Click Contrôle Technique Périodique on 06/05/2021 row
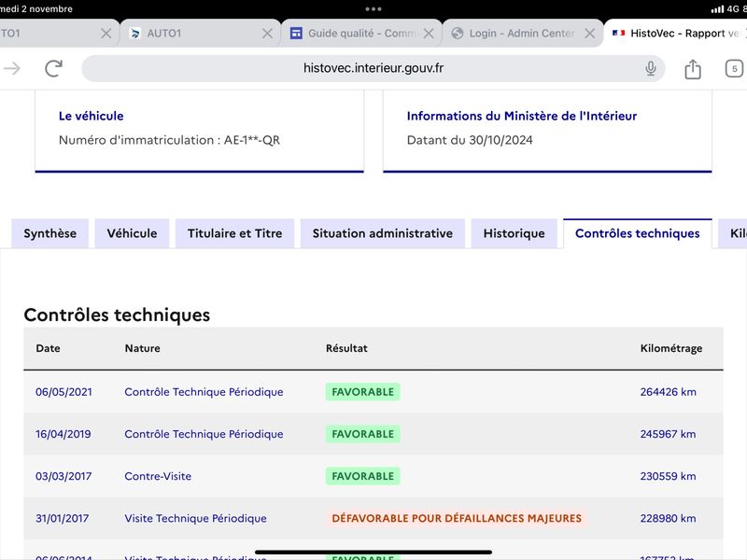Image resolution: width=747 pixels, height=560 pixels. pos(204,392)
